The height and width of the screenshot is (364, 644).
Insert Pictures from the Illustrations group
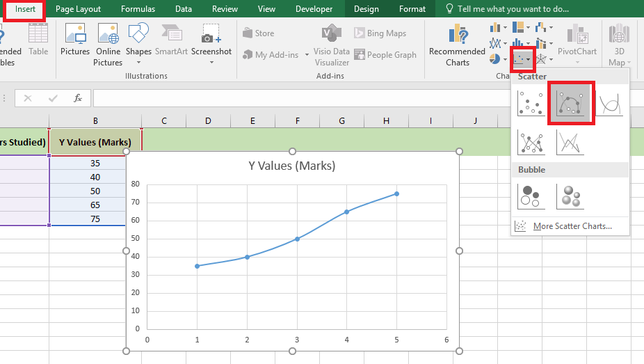coord(74,40)
